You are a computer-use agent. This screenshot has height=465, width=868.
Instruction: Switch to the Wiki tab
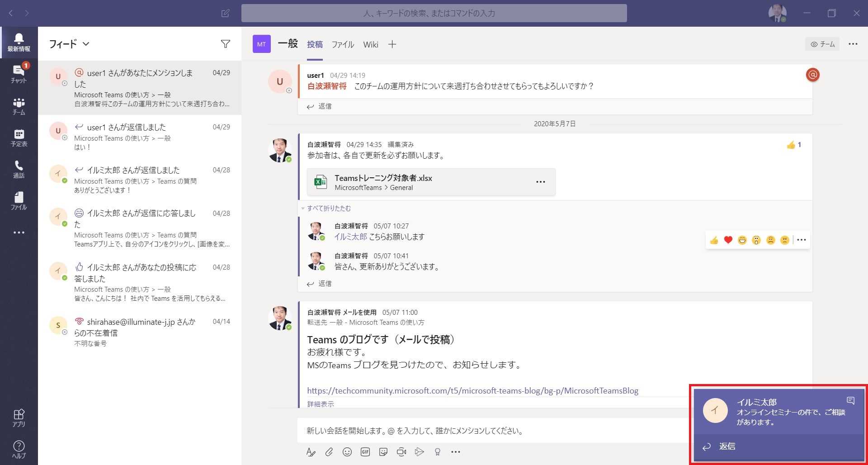pos(371,44)
